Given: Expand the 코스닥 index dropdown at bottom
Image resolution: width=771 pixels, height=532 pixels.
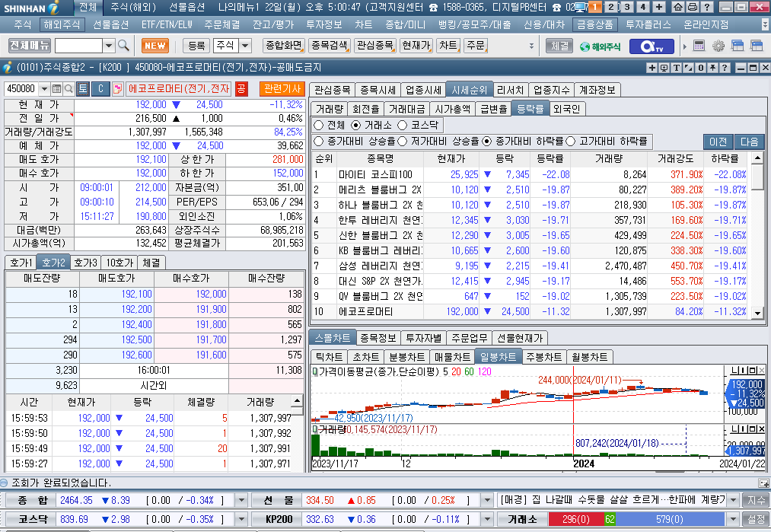Looking at the screenshot, I should 241,519.
